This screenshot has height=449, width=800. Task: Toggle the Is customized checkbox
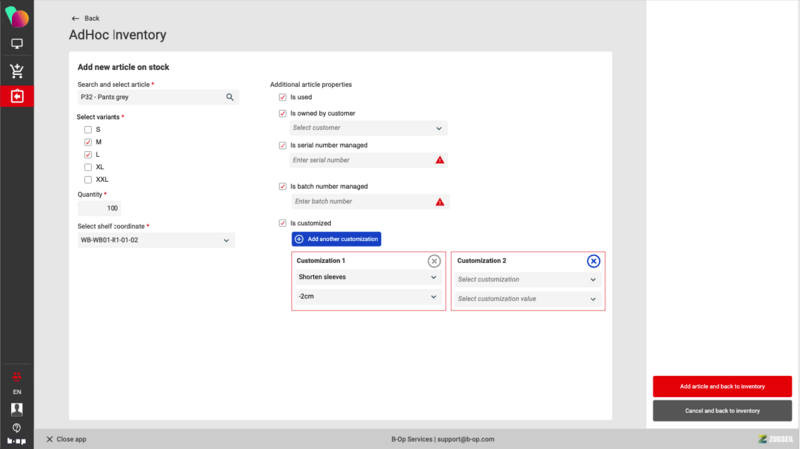pyautogui.click(x=283, y=223)
